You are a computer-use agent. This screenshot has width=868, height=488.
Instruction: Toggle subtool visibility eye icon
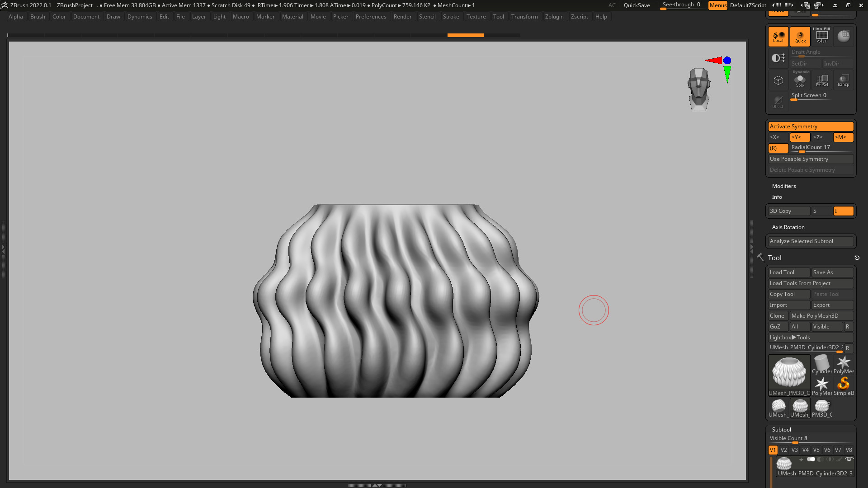click(849, 459)
